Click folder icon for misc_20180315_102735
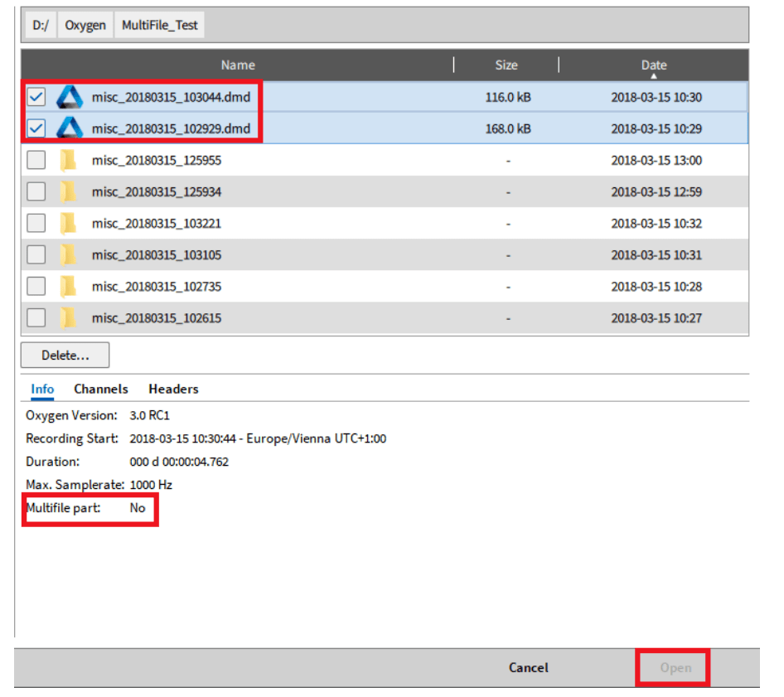Screen dimensions: 784x697 pyautogui.click(x=68, y=287)
